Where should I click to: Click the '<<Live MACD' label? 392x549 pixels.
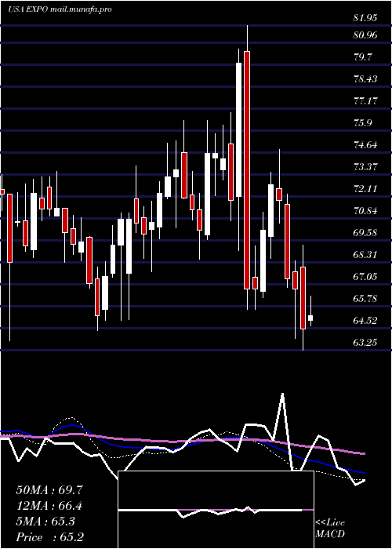[x=330, y=529]
